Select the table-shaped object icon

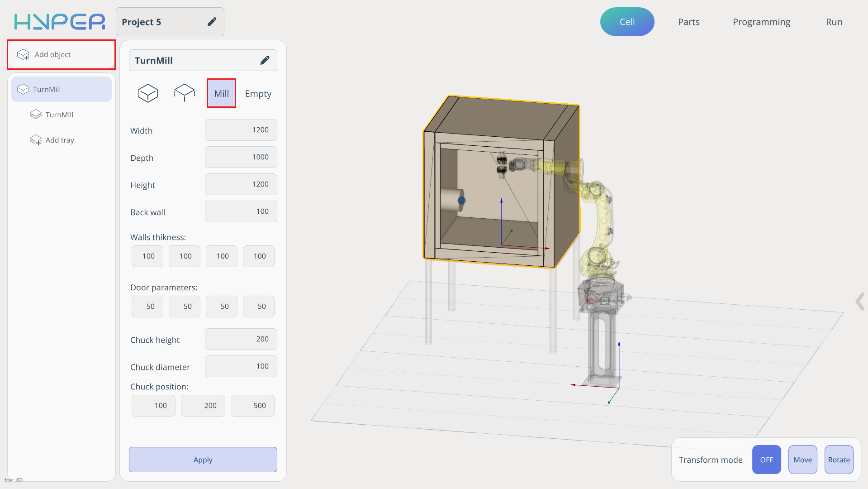click(184, 93)
